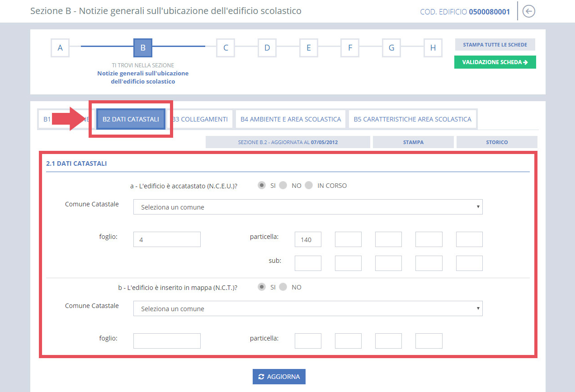Select NO for edificio inserito in mappa
The width and height of the screenshot is (575, 392).
pyautogui.click(x=283, y=287)
